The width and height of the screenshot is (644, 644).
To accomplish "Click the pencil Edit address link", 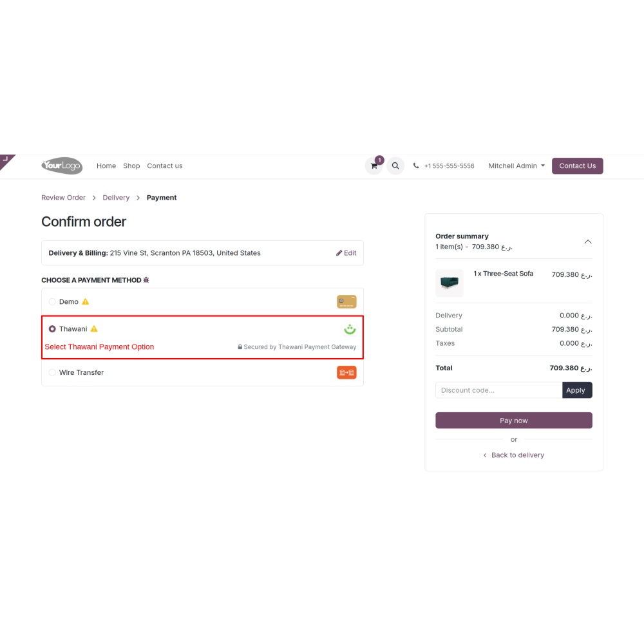I will pyautogui.click(x=346, y=253).
